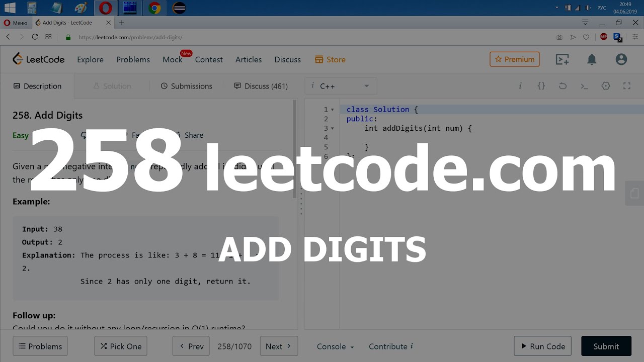Screen dimensions: 644x362
Task: Open the tabs menu dropdown
Action: (585, 23)
